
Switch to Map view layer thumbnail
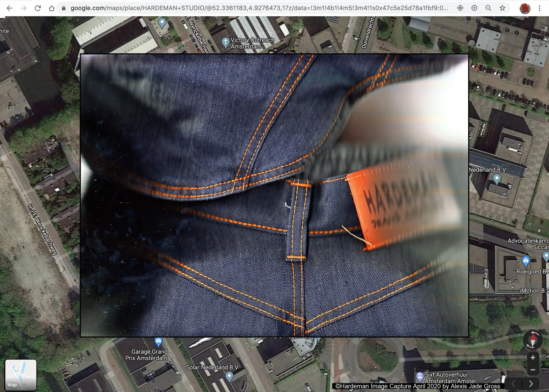click(21, 375)
